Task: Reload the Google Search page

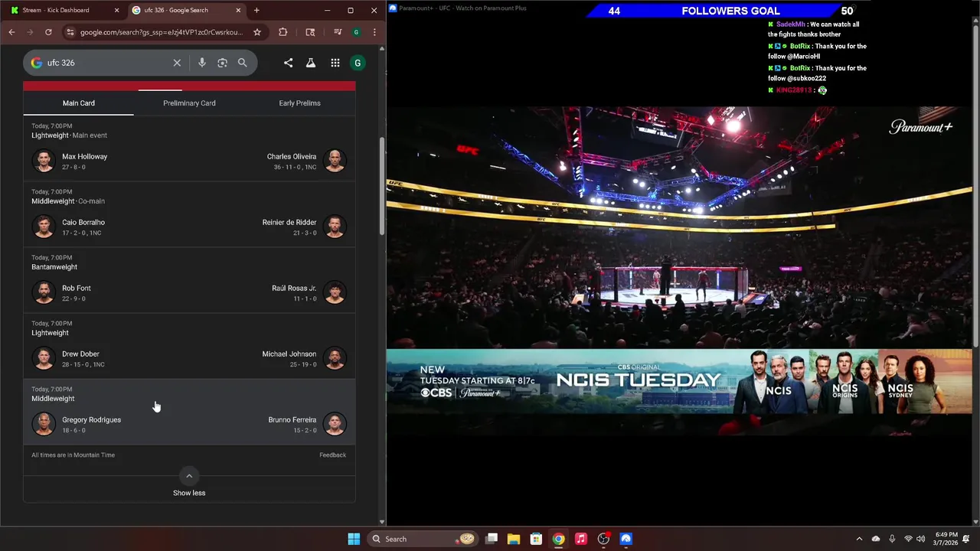Action: [x=48, y=32]
